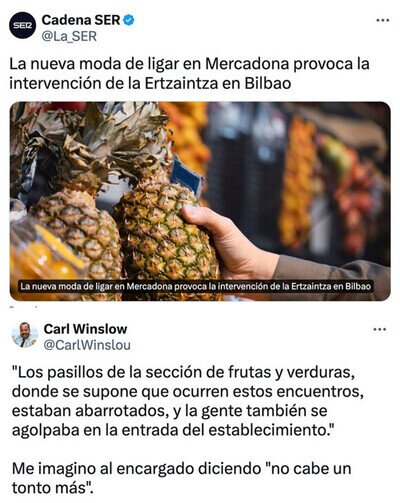This screenshot has width=400, height=503.
Task: Open the three-dot menu on Cadena SER's tweet
Action: tap(382, 20)
